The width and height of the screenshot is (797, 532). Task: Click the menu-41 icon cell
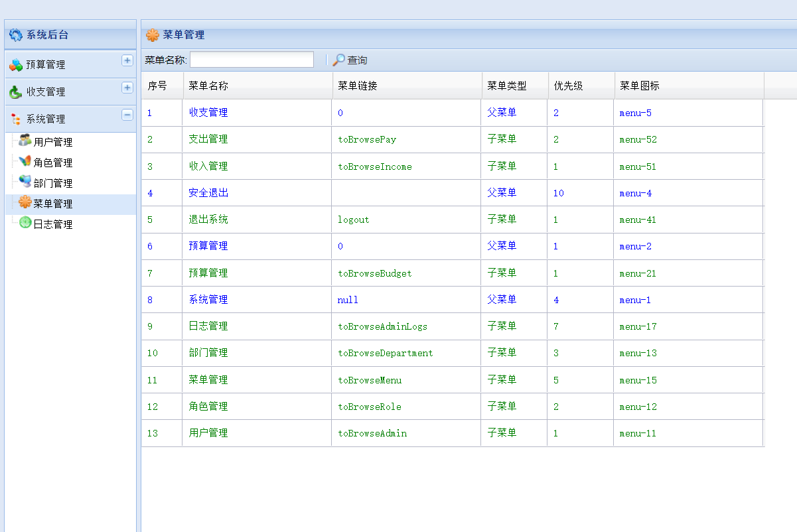[688, 220]
